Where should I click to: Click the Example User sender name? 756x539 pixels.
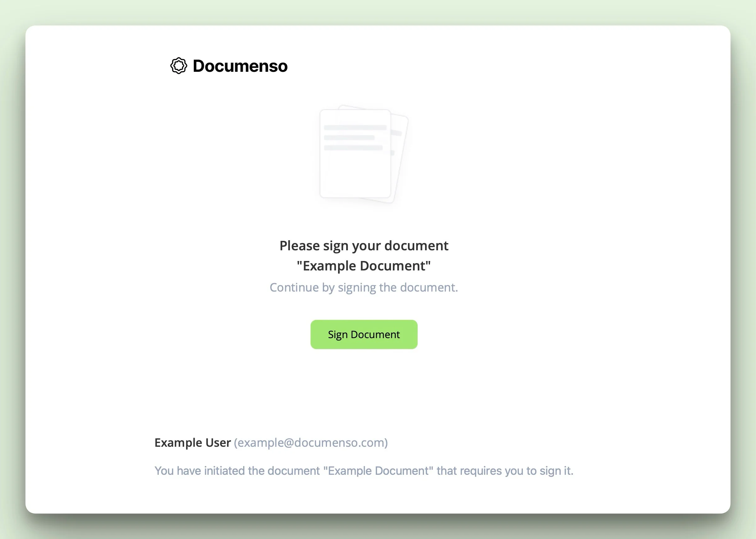coord(193,442)
